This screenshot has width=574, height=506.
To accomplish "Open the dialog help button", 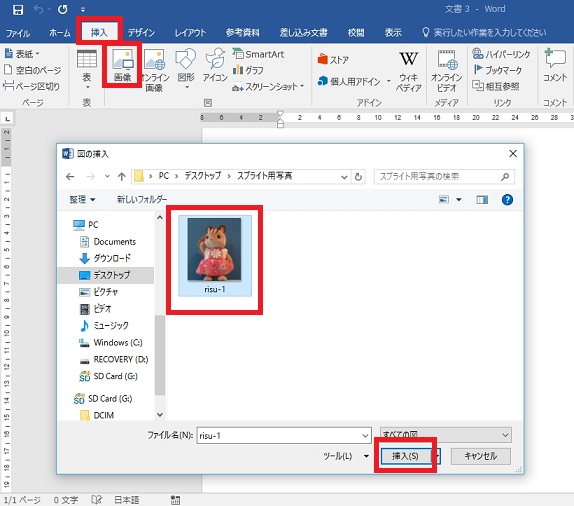I will (x=507, y=200).
